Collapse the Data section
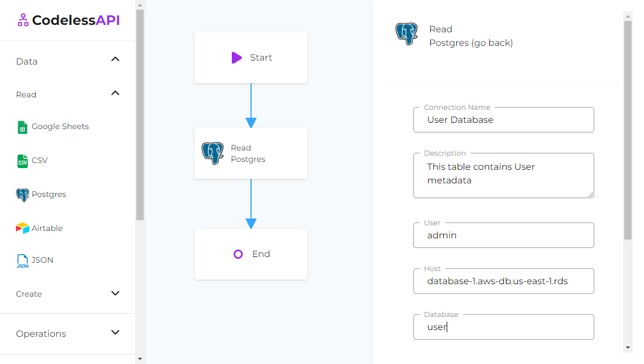The height and width of the screenshot is (364, 644). pos(115,59)
